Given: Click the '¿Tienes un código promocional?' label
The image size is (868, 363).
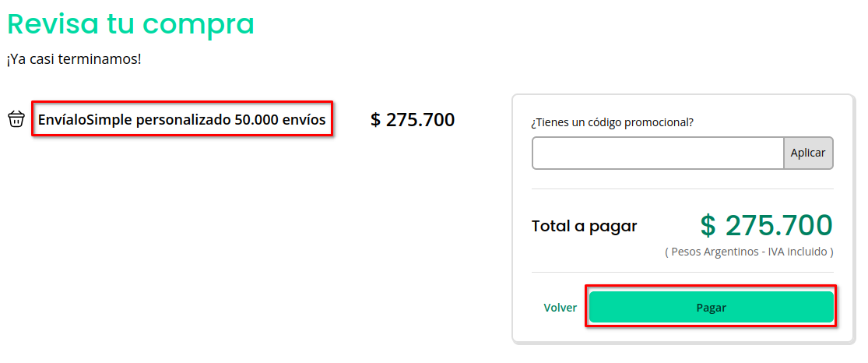Looking at the screenshot, I should [x=612, y=122].
